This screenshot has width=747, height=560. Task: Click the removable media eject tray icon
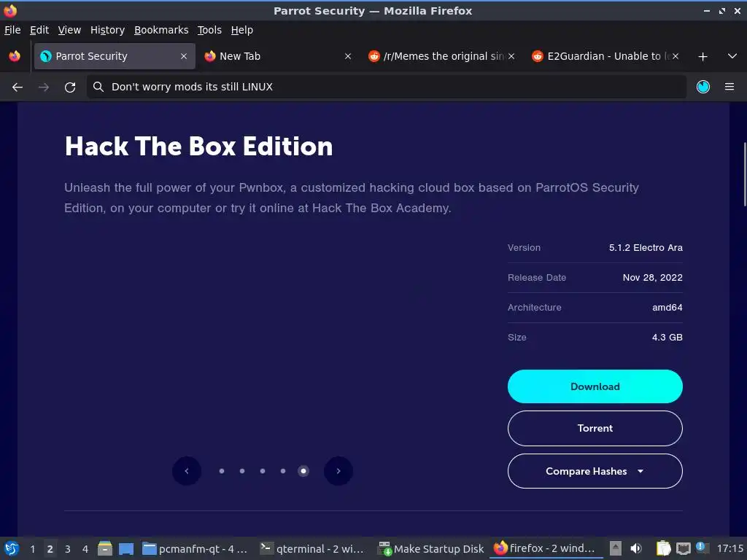pyautogui.click(x=616, y=548)
